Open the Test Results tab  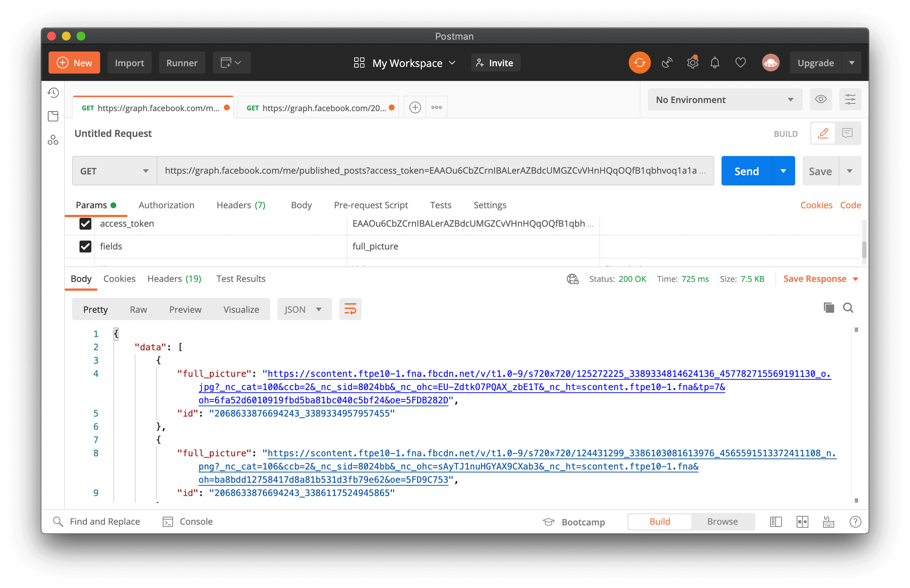pos(240,279)
